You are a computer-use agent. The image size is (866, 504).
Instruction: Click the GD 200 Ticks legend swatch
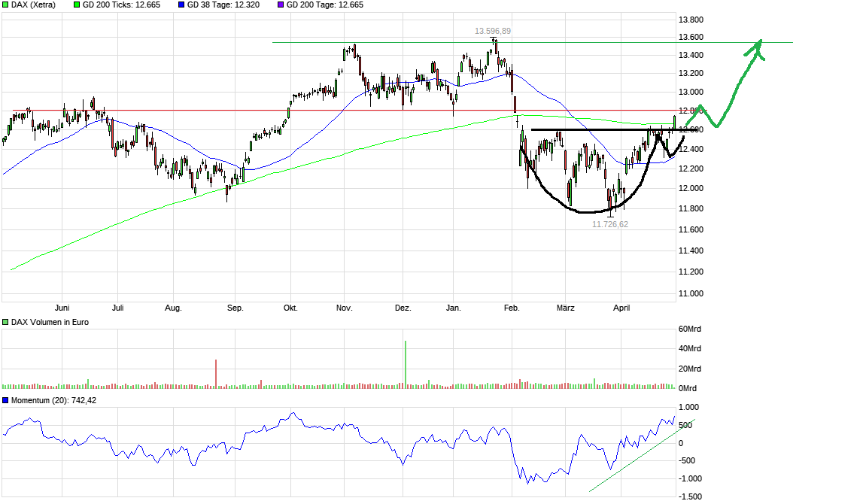tap(77, 5)
